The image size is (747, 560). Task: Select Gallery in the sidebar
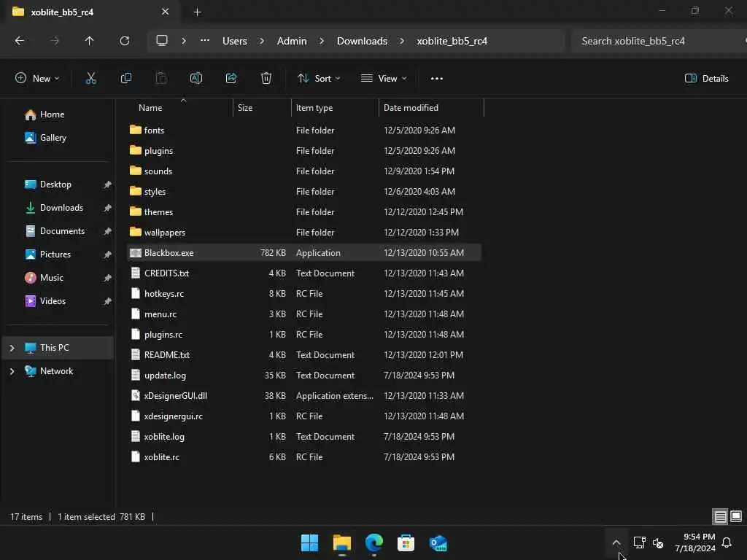pyautogui.click(x=53, y=138)
